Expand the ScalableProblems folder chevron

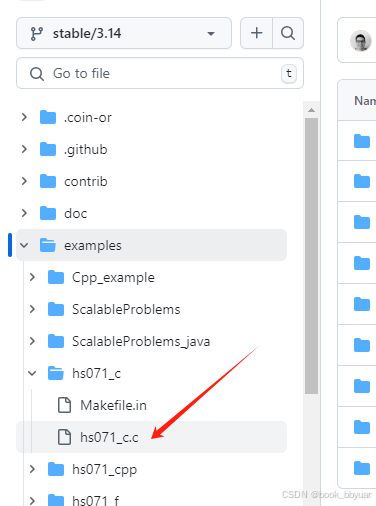point(32,309)
